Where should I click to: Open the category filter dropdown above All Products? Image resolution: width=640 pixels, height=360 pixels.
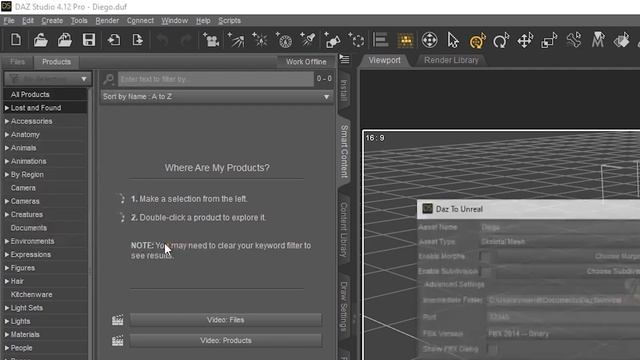47,78
